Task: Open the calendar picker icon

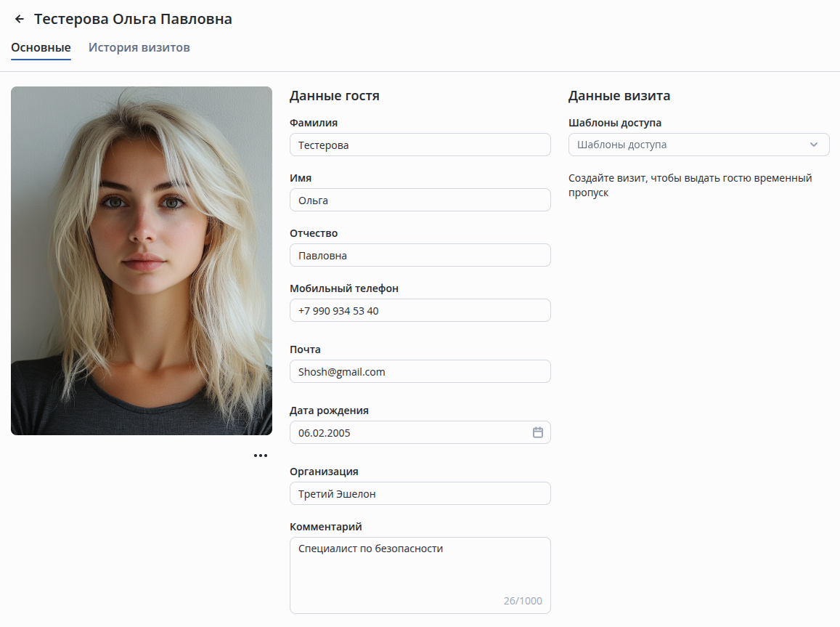Action: (x=538, y=432)
